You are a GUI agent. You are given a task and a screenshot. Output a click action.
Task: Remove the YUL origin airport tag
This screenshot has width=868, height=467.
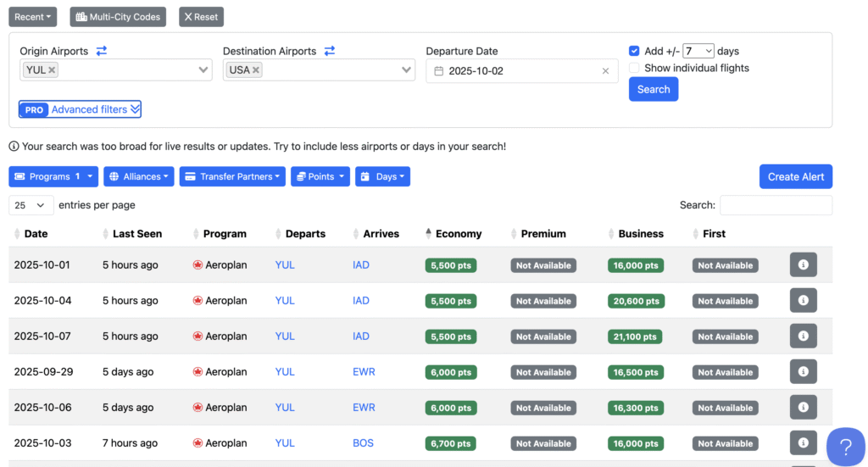52,70
